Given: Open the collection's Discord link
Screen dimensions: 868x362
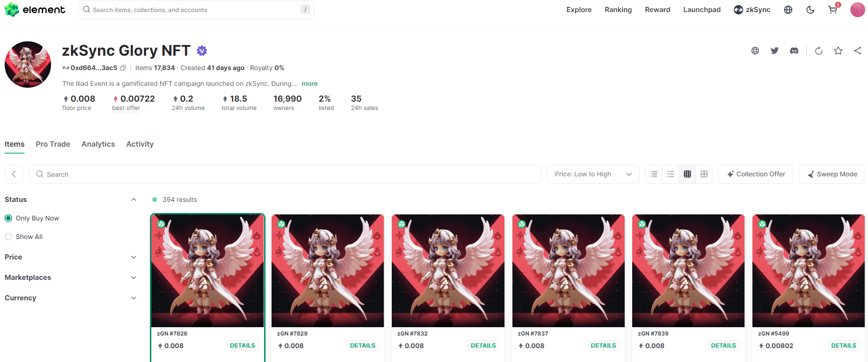Looking at the screenshot, I should pyautogui.click(x=794, y=51).
